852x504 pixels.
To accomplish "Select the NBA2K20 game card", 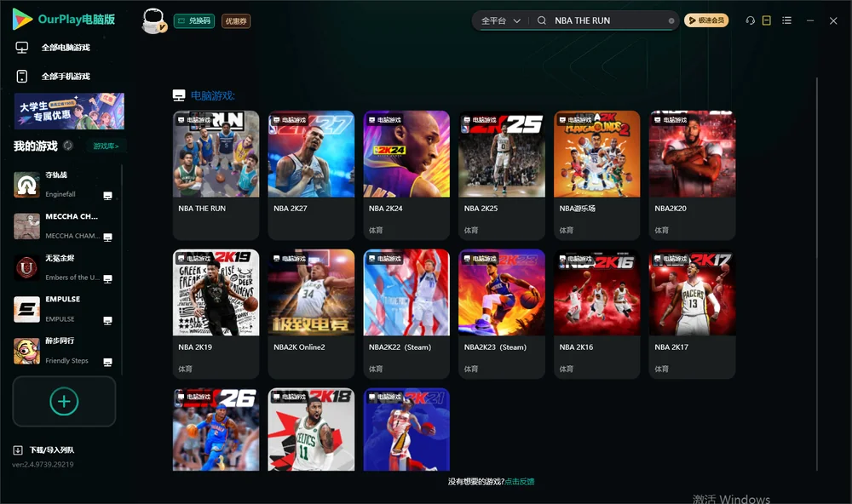I will (x=692, y=175).
